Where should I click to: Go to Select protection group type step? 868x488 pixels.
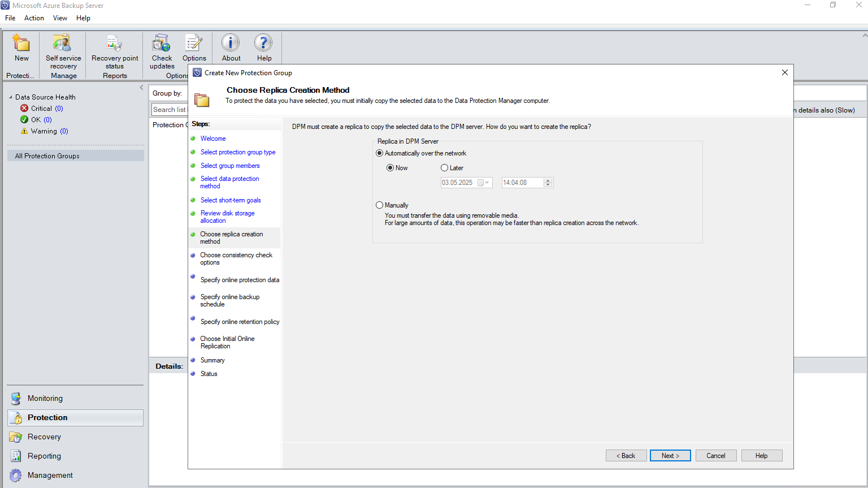point(238,152)
